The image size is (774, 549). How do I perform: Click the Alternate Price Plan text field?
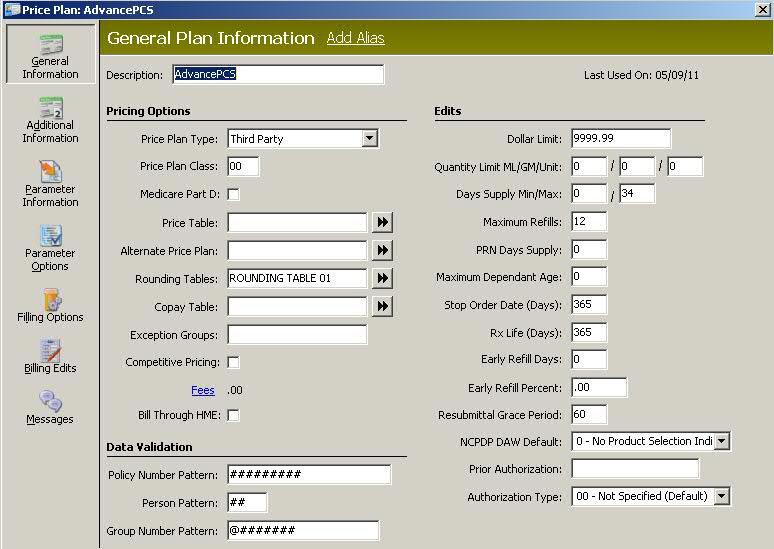point(297,250)
